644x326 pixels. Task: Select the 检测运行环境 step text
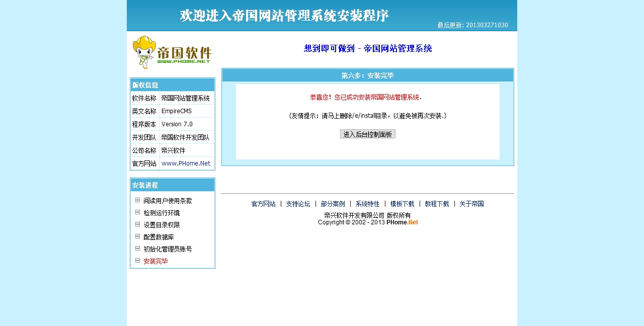(x=162, y=213)
